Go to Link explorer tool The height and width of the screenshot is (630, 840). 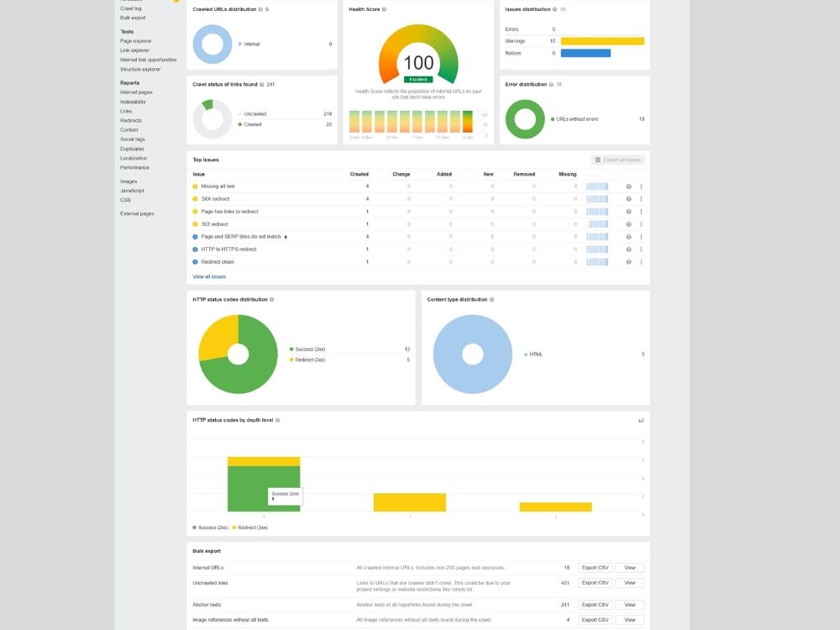pyautogui.click(x=134, y=50)
